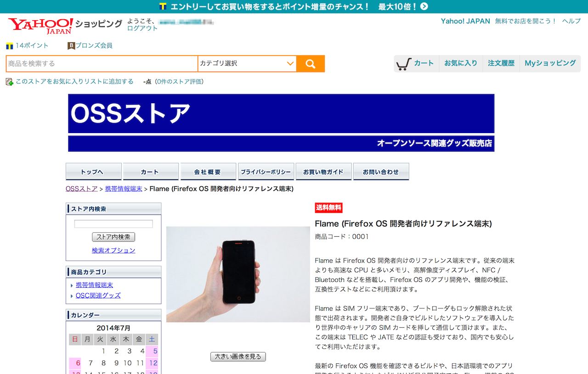The image size is (588, 374).
Task: Click calendar date 1
Action: (104, 351)
